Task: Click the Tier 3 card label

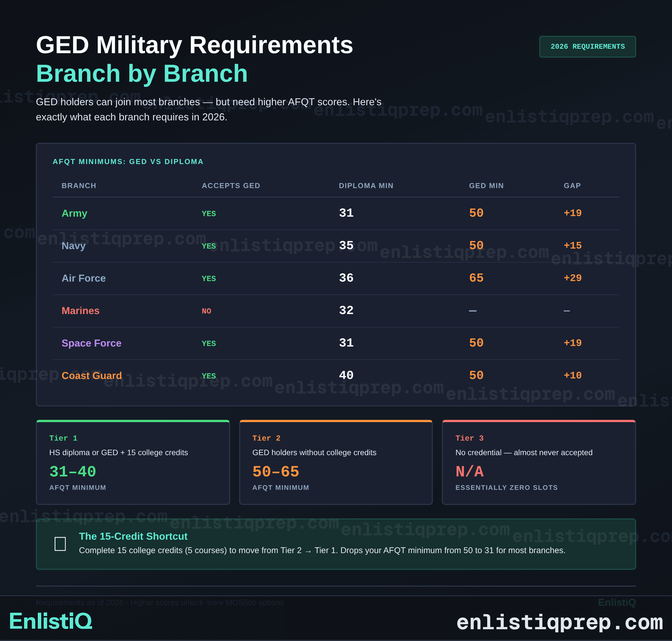Action: point(469,438)
